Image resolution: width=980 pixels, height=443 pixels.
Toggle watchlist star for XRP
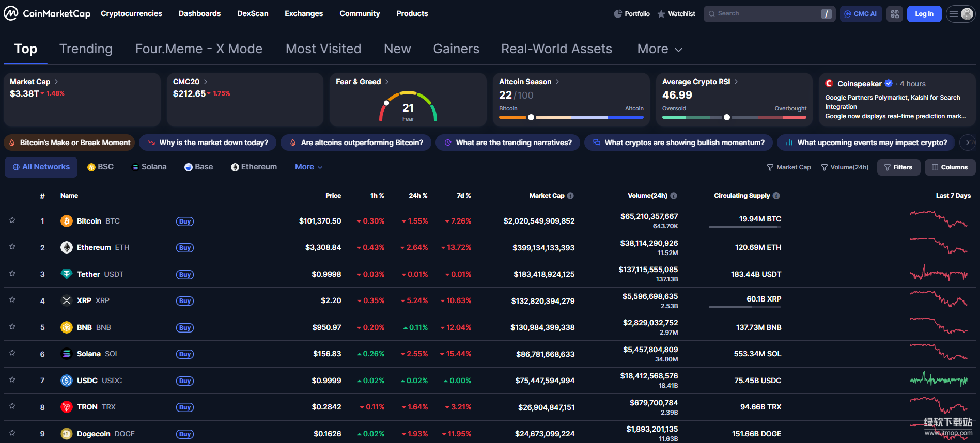coord(12,300)
